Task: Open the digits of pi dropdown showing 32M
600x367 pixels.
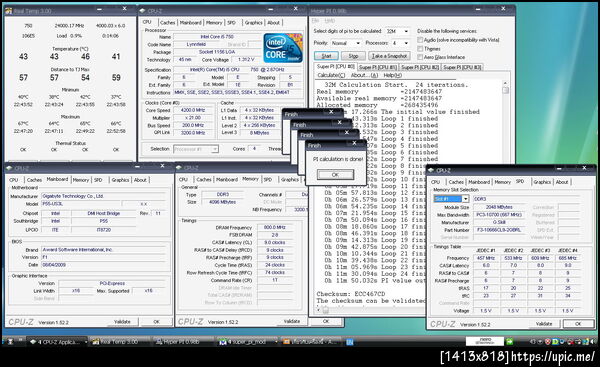Action: tap(397, 31)
